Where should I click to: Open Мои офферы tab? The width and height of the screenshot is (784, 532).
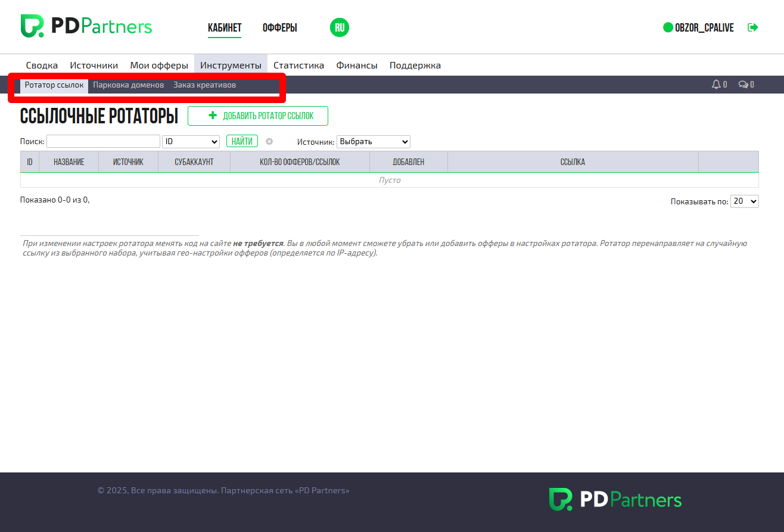click(159, 66)
